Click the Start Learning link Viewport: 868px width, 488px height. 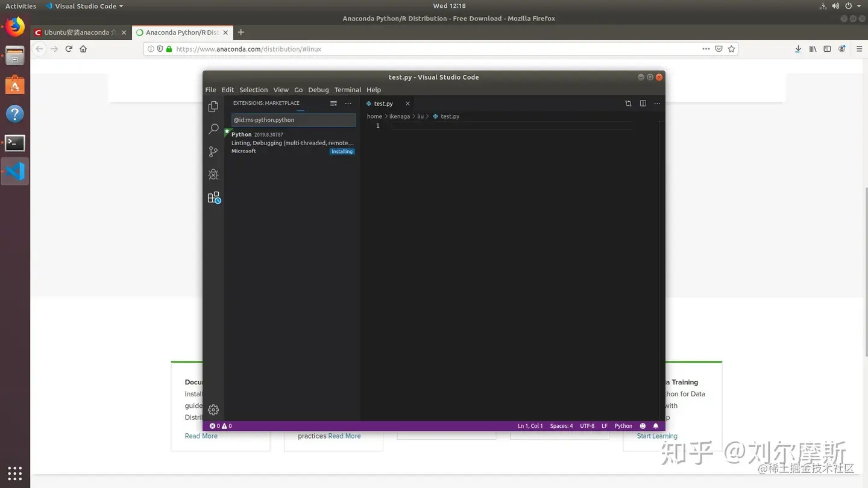pos(657,436)
